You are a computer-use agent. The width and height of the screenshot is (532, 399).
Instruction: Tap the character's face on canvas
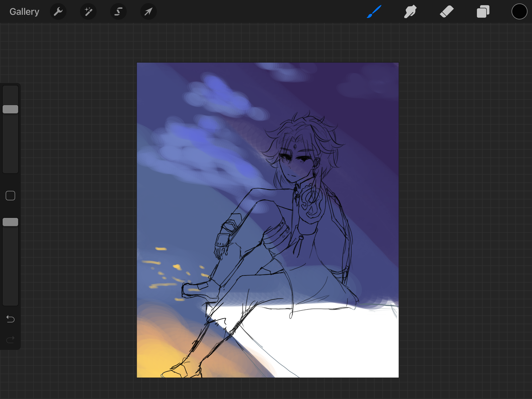click(x=294, y=166)
